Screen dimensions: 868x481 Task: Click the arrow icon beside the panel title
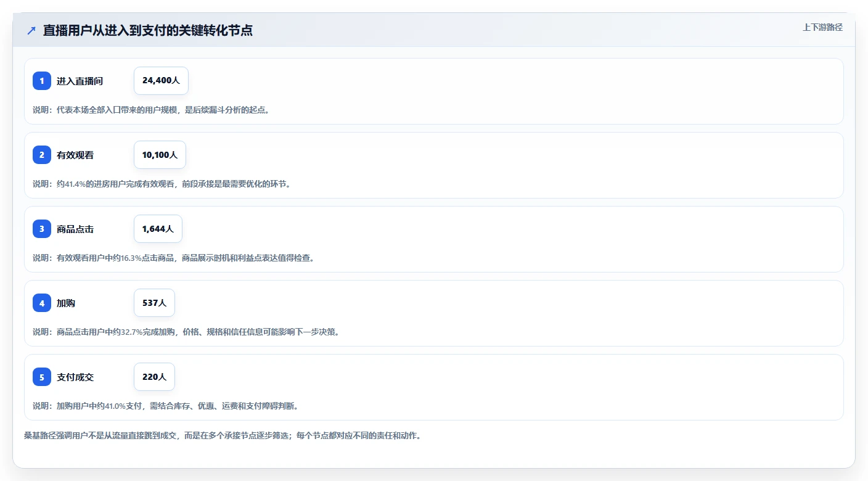tap(31, 30)
